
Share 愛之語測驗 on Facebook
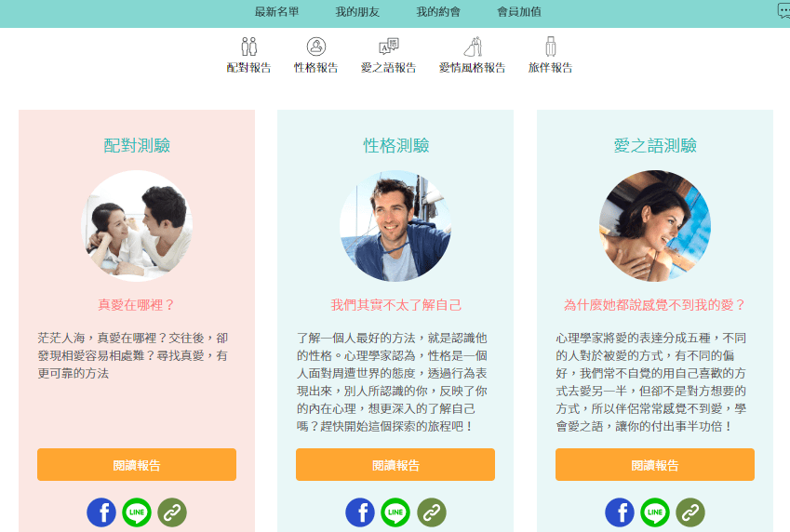coord(620,512)
